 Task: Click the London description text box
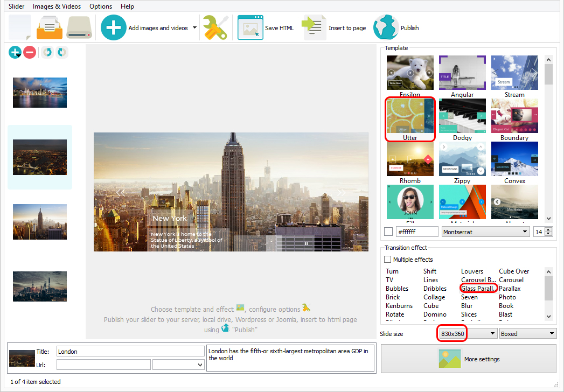point(290,358)
